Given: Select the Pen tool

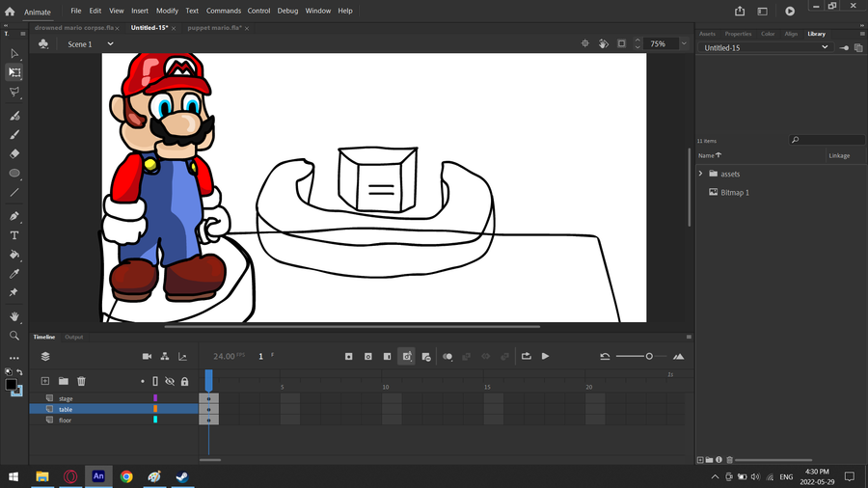Looking at the screenshot, I should [x=14, y=216].
